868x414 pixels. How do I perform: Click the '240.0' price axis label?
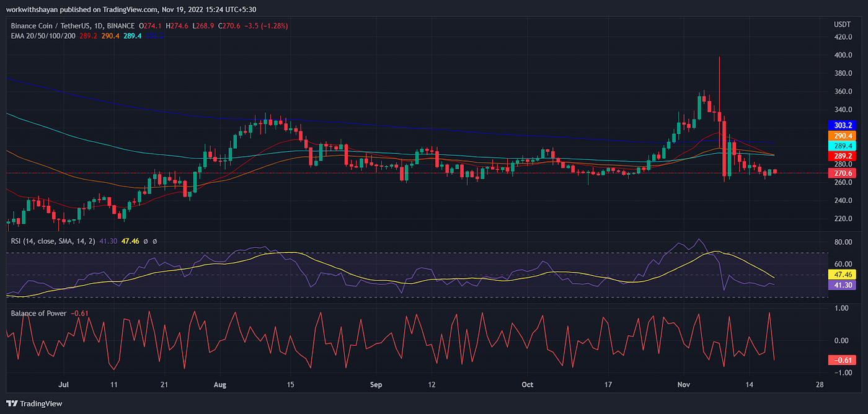pyautogui.click(x=842, y=201)
